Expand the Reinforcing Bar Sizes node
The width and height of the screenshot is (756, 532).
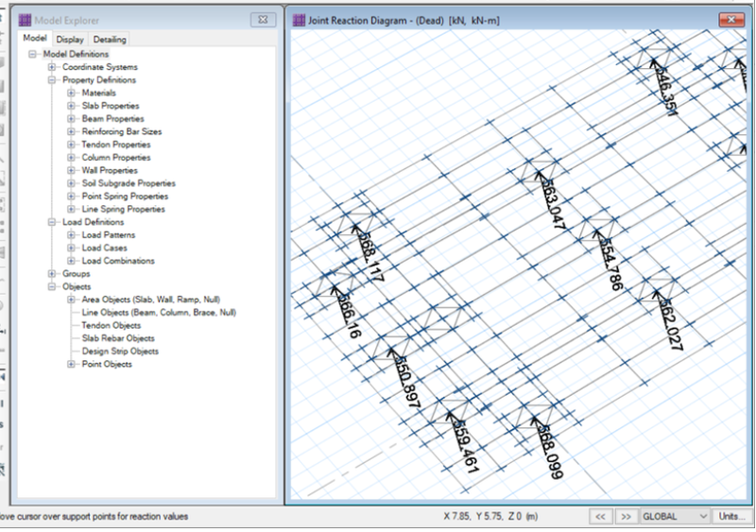tap(71, 131)
